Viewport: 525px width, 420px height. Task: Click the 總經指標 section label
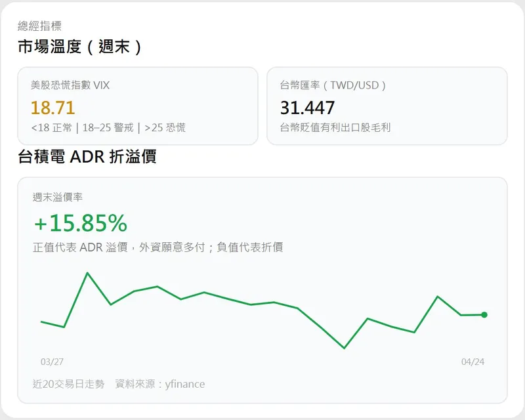tap(39, 26)
